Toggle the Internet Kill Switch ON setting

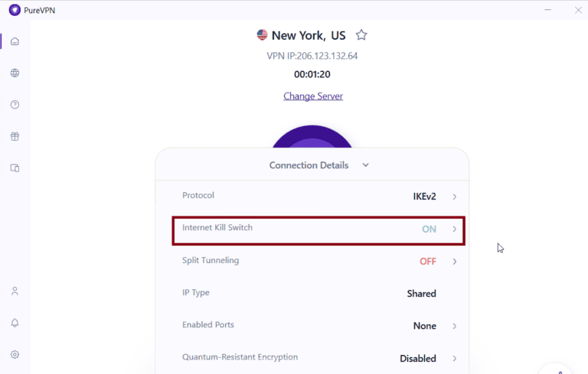point(429,229)
